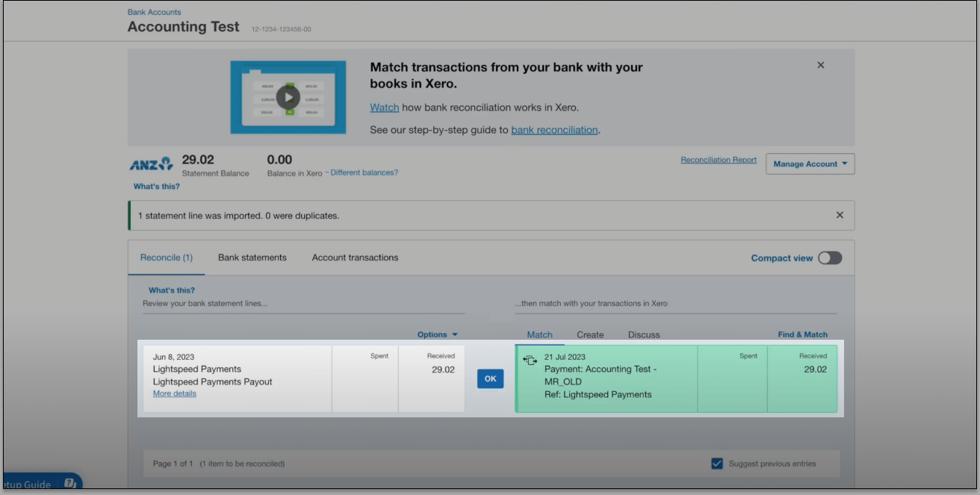Viewport: 980px width, 495px height.
Task: Click account number 12-1234-123456-00
Action: pyautogui.click(x=282, y=29)
